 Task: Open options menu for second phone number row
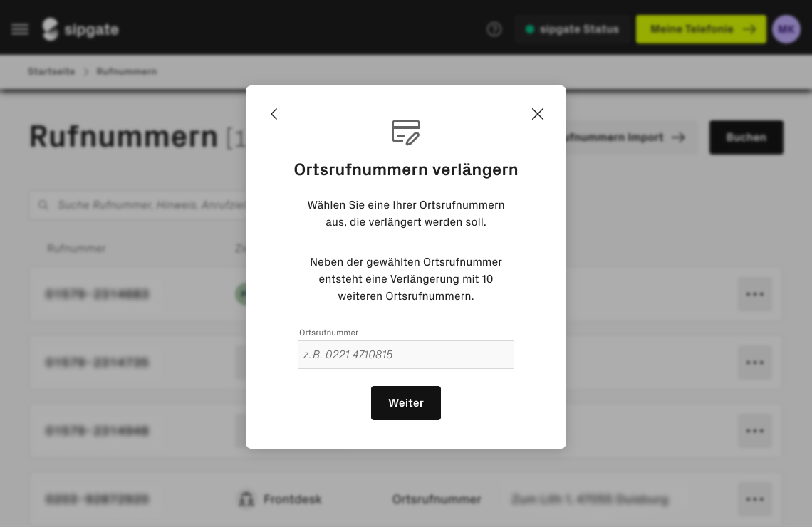coord(755,362)
